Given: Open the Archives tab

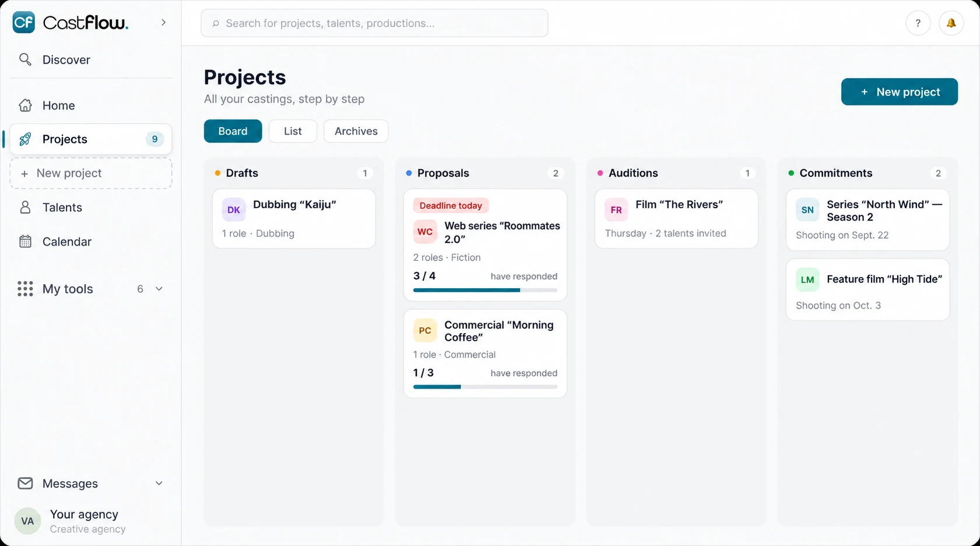Looking at the screenshot, I should [356, 131].
